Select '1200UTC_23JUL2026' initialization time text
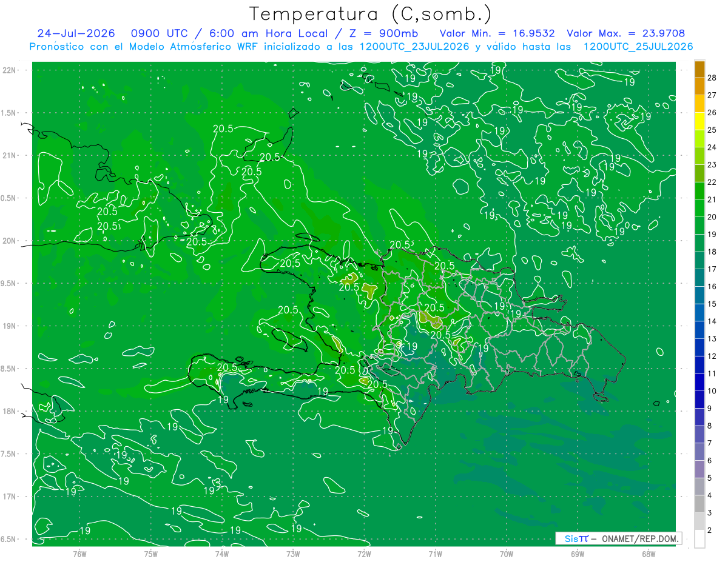Viewport: 728px width, 562px height. tap(414, 46)
